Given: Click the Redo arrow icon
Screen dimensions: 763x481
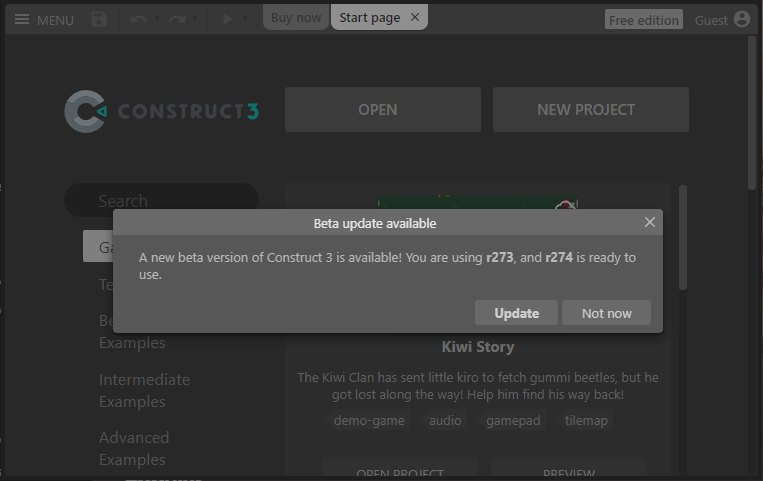Looking at the screenshot, I should (177, 19).
